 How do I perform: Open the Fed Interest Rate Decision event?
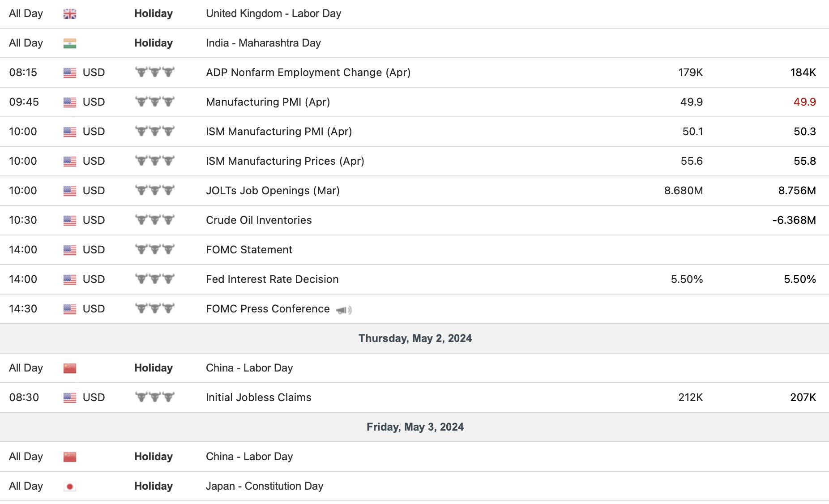pyautogui.click(x=272, y=279)
